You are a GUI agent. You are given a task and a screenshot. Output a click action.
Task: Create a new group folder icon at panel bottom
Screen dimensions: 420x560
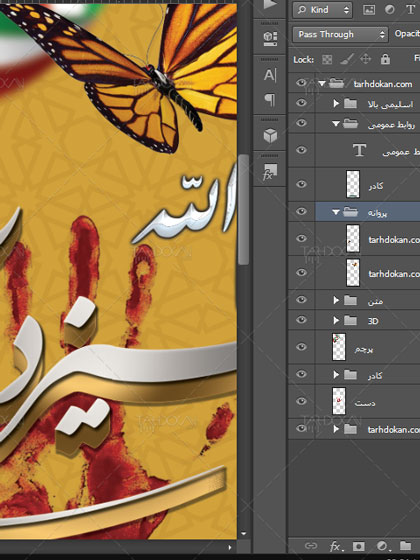(405, 545)
